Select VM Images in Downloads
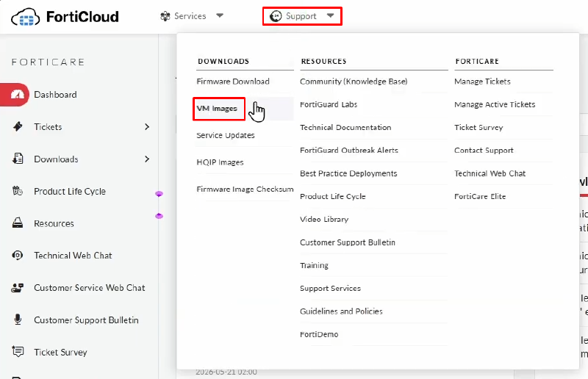Image resolution: width=588 pixels, height=379 pixels. coord(217,109)
